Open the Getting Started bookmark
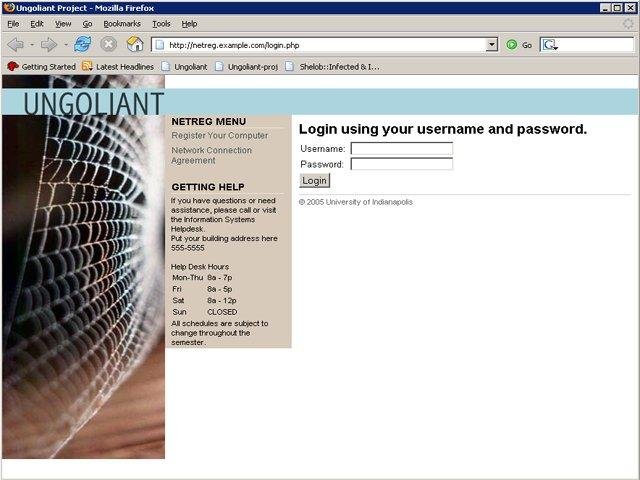This screenshot has width=640, height=480. point(42,67)
